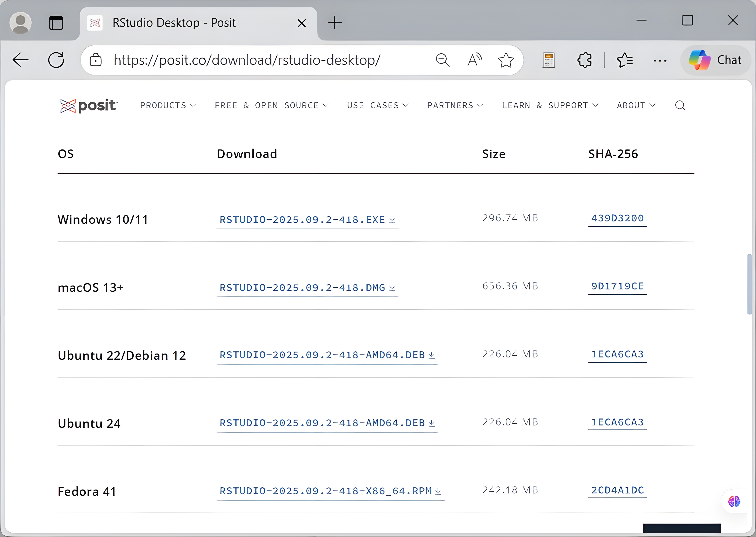Expand the Products dropdown menu
This screenshot has width=756, height=537.
pos(168,106)
